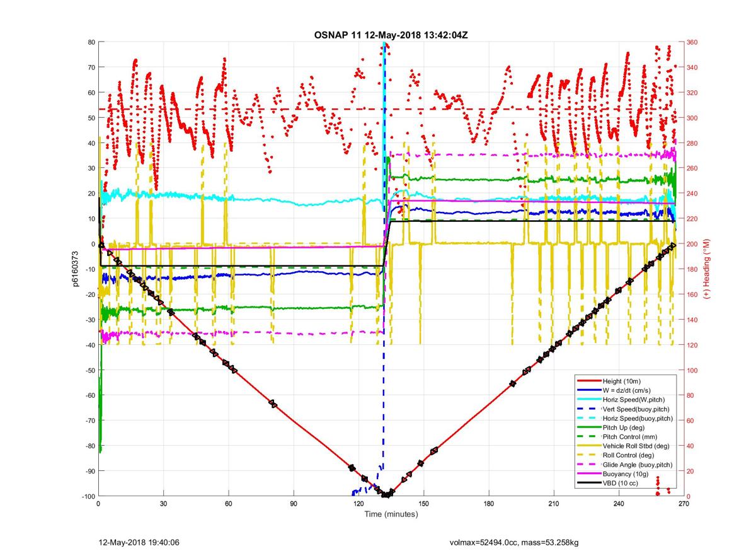Click the magenta line sample beside 'Buoyancy (10g)'

588,474
